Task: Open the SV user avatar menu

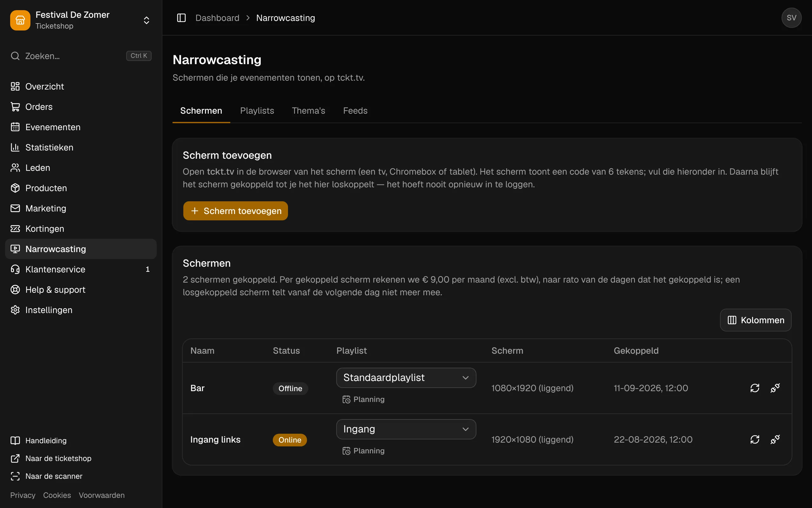Action: (791, 18)
